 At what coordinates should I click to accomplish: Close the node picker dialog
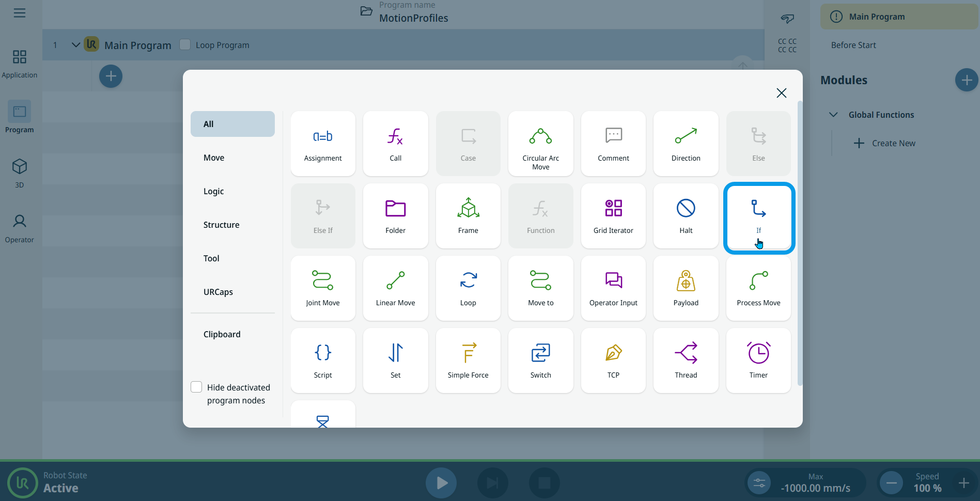[781, 93]
